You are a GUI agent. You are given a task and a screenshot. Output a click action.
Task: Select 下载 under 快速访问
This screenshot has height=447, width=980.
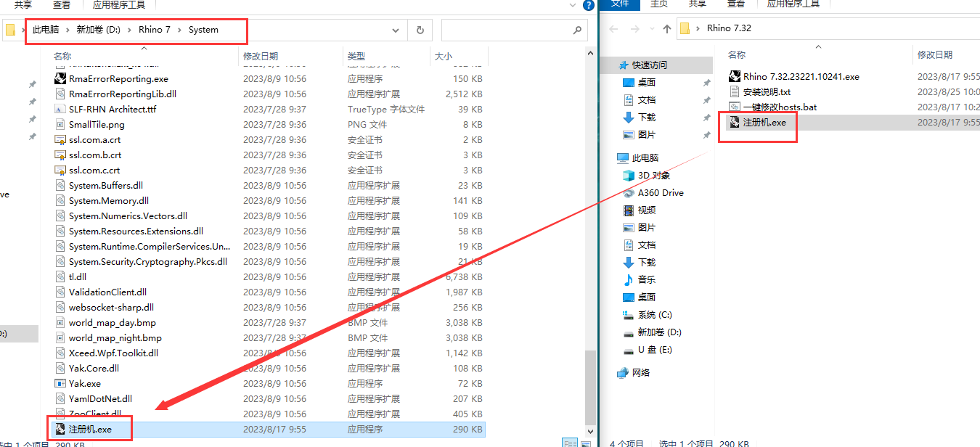pyautogui.click(x=647, y=117)
